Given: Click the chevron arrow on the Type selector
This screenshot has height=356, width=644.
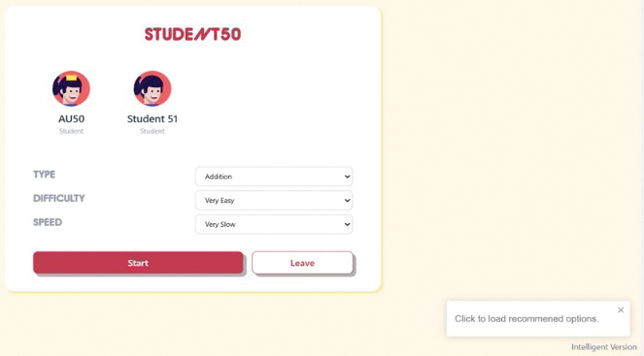Looking at the screenshot, I should pyautogui.click(x=347, y=176).
